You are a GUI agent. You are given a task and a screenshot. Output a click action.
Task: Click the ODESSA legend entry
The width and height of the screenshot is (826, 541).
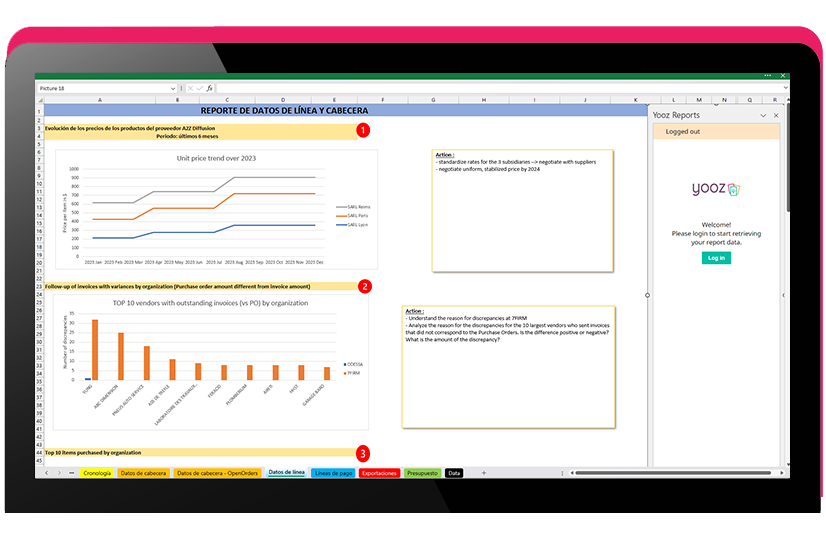click(353, 364)
